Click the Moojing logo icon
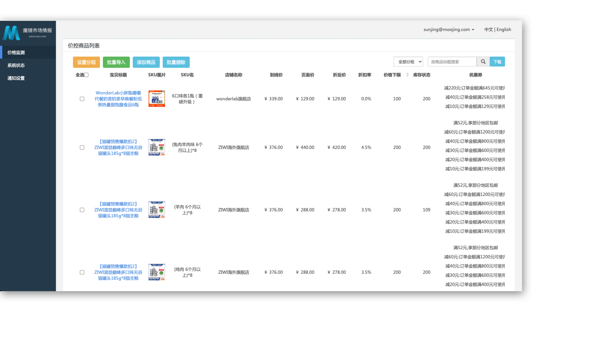 pos(11,33)
